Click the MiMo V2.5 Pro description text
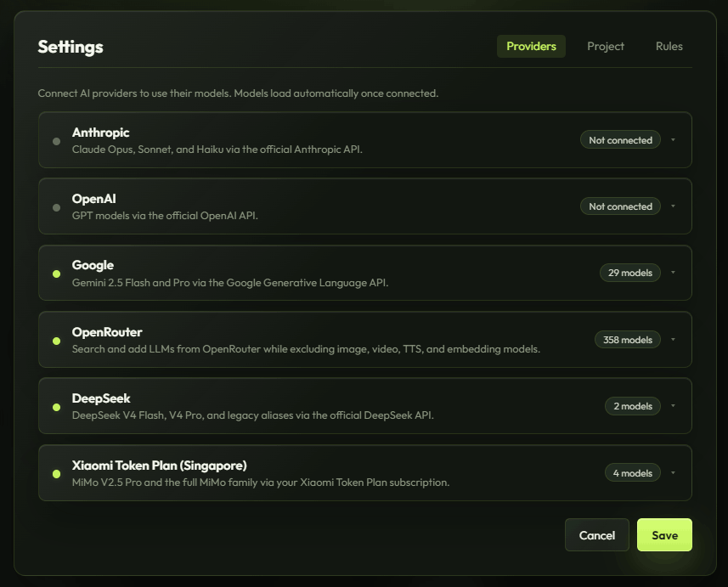 [261, 482]
